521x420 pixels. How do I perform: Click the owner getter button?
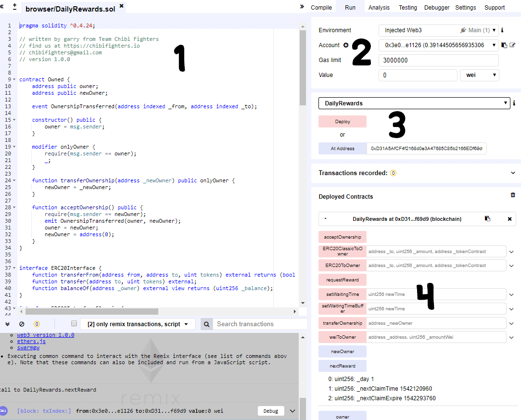(343, 416)
